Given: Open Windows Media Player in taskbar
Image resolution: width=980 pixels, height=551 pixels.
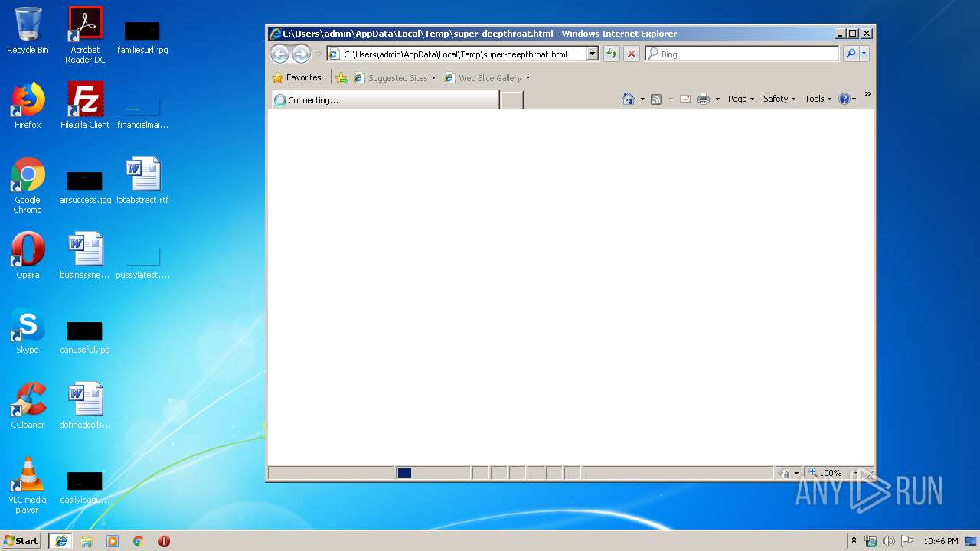Looking at the screenshot, I should click(x=113, y=540).
